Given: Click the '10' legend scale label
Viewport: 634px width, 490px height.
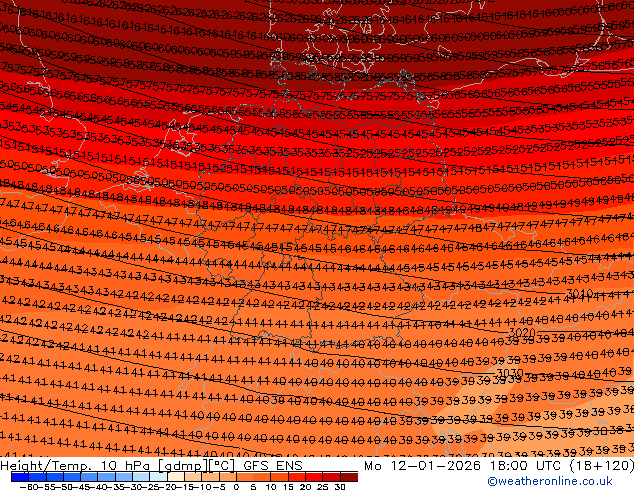Looking at the screenshot, I should tap(271, 487).
